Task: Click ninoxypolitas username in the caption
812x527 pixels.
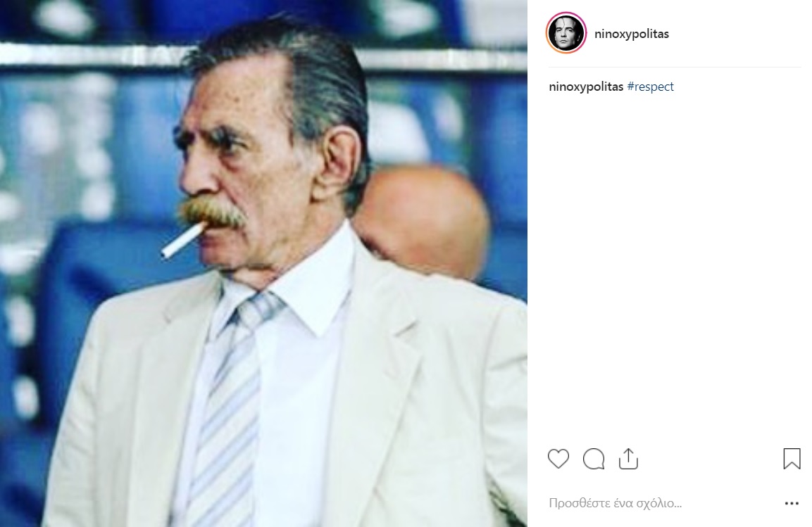Action: (586, 87)
